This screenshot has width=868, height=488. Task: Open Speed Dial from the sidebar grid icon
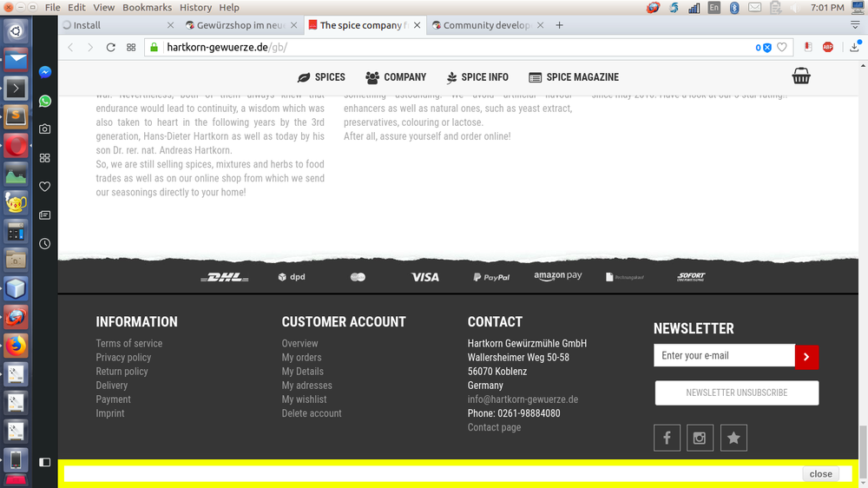pyautogui.click(x=45, y=158)
